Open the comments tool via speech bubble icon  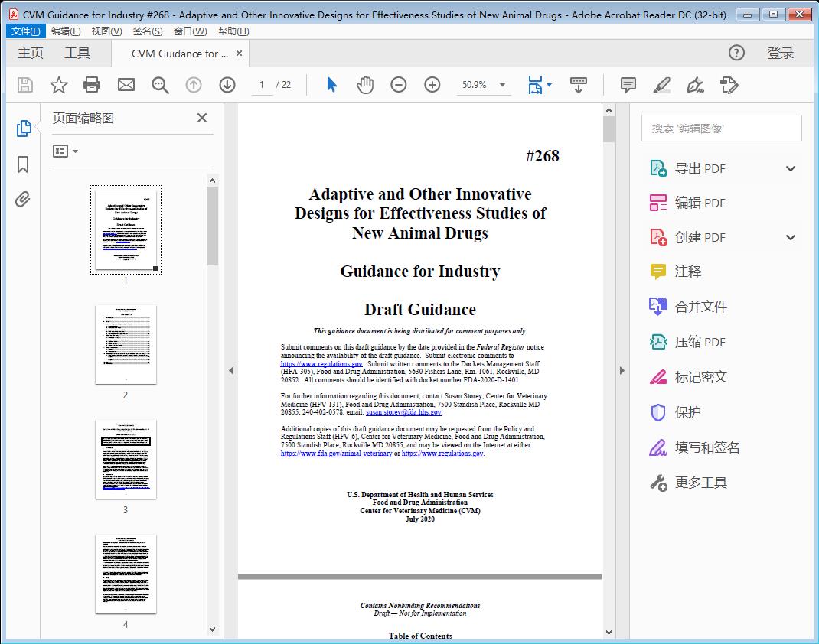[x=628, y=86]
